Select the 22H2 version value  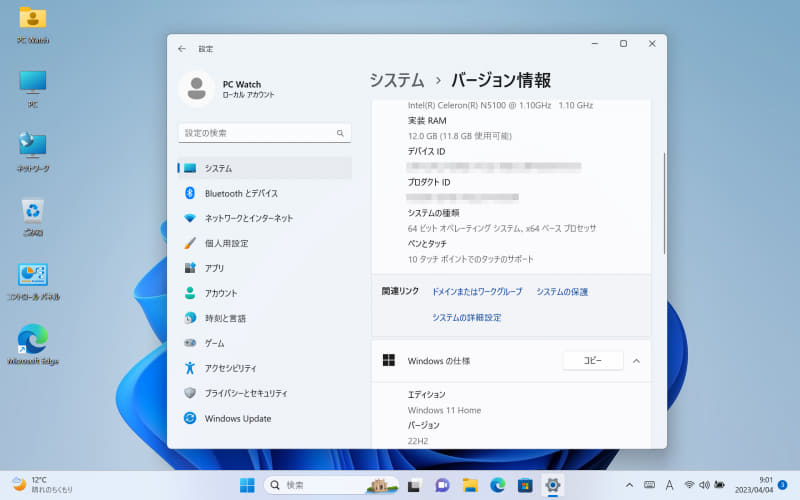click(x=418, y=441)
